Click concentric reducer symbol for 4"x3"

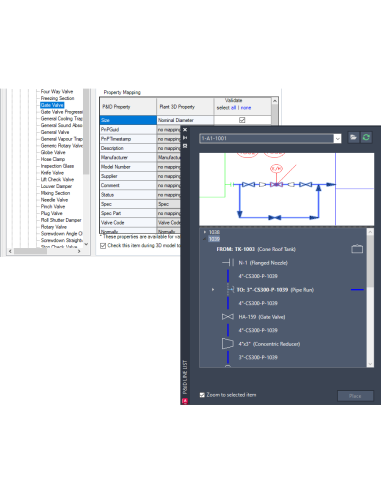click(x=228, y=344)
